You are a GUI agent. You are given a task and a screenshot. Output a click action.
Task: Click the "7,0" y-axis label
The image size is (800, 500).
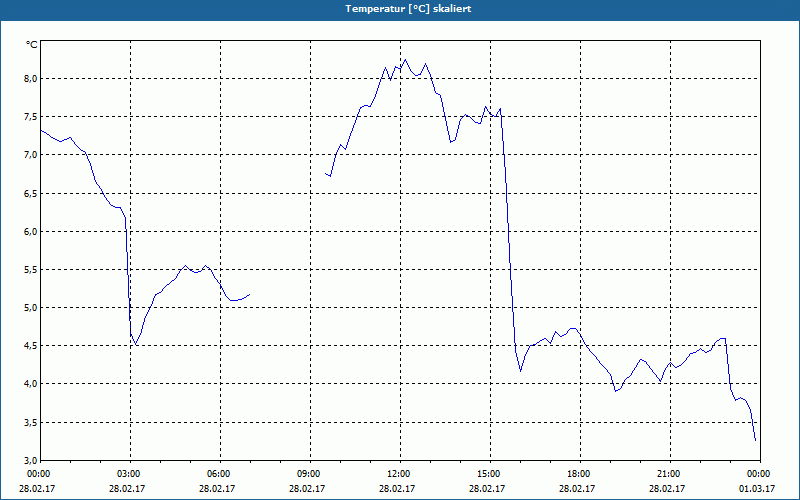(31, 155)
